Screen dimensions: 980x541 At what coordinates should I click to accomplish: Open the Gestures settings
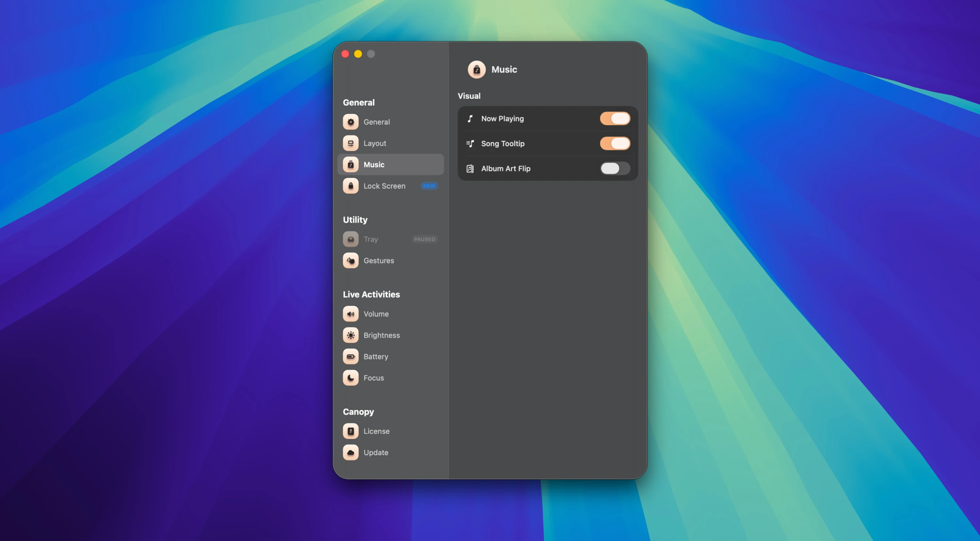[390, 261]
